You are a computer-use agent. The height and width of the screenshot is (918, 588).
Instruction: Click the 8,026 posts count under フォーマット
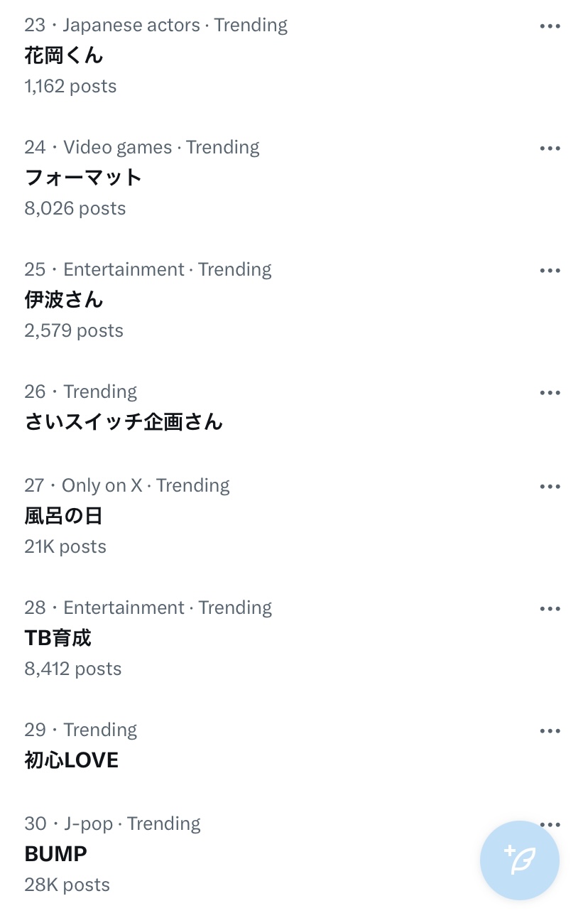[x=75, y=209]
